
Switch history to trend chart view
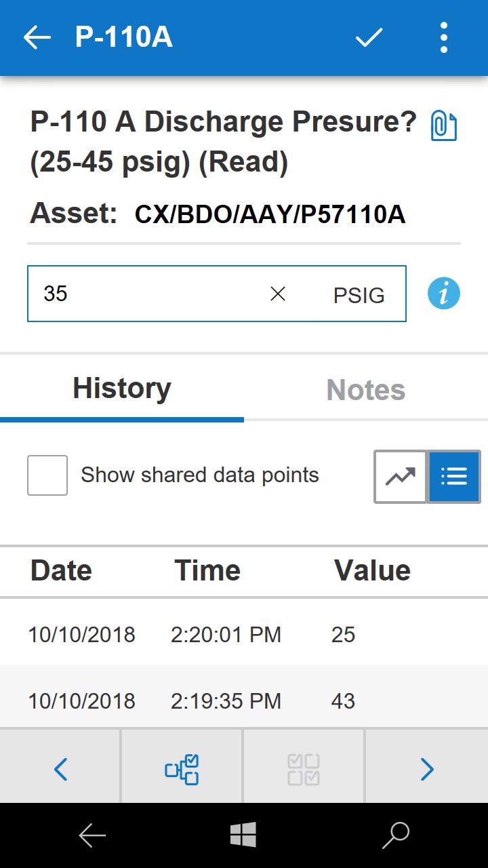(401, 477)
